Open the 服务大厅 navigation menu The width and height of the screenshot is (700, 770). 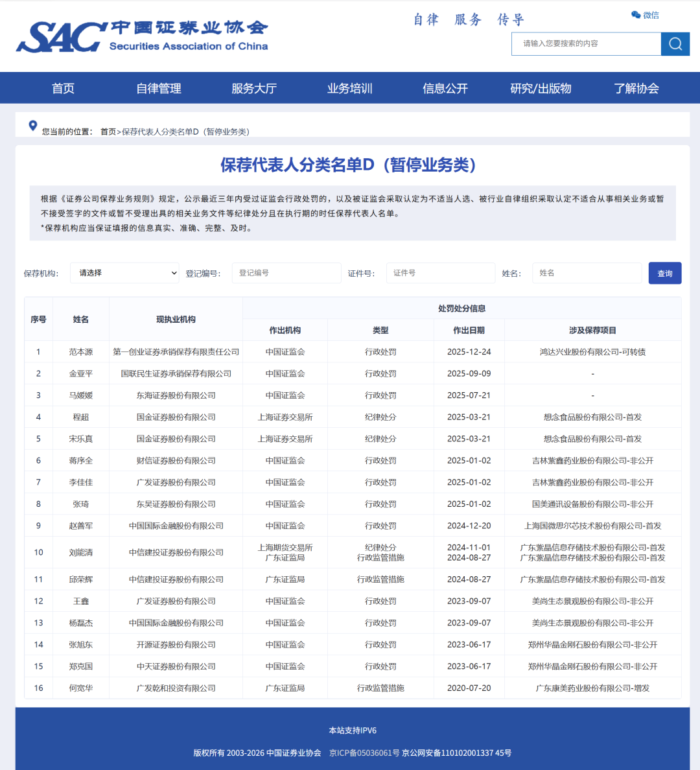click(254, 88)
